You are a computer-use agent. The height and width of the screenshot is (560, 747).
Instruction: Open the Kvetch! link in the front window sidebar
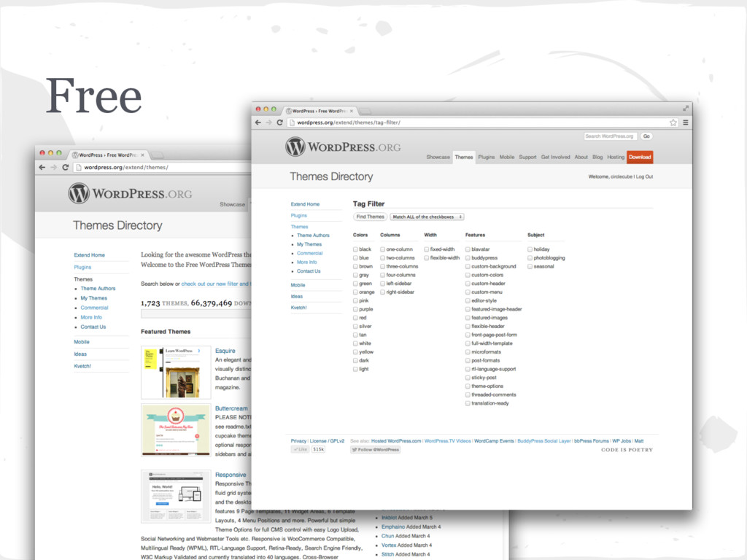click(298, 308)
